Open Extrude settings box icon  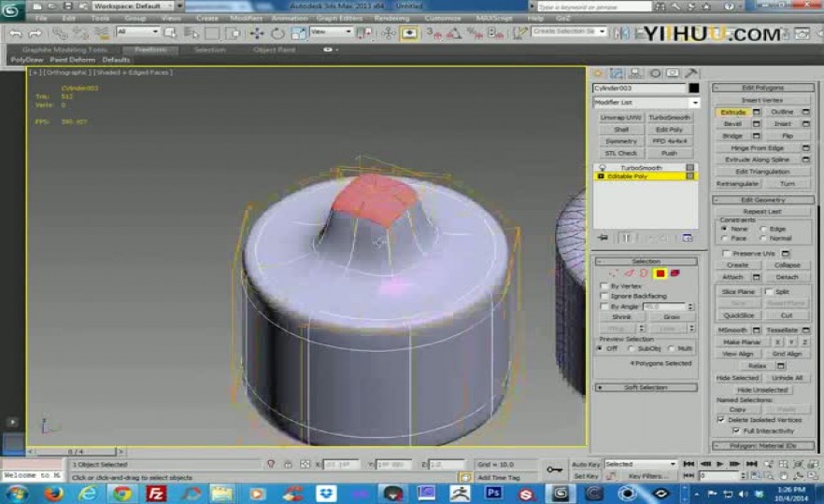point(756,112)
